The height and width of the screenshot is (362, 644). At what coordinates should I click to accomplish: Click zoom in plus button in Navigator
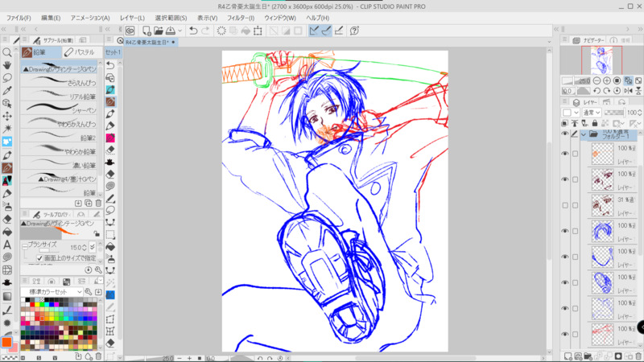coord(607,81)
